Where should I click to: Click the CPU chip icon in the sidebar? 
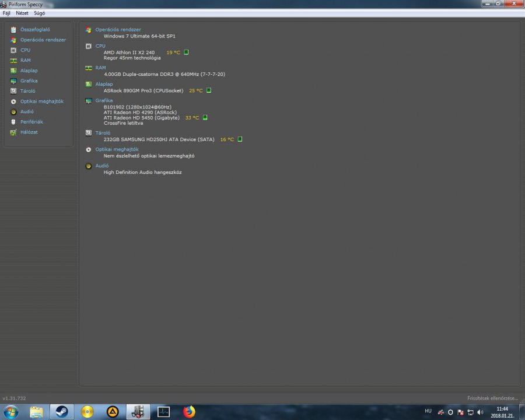tap(13, 50)
